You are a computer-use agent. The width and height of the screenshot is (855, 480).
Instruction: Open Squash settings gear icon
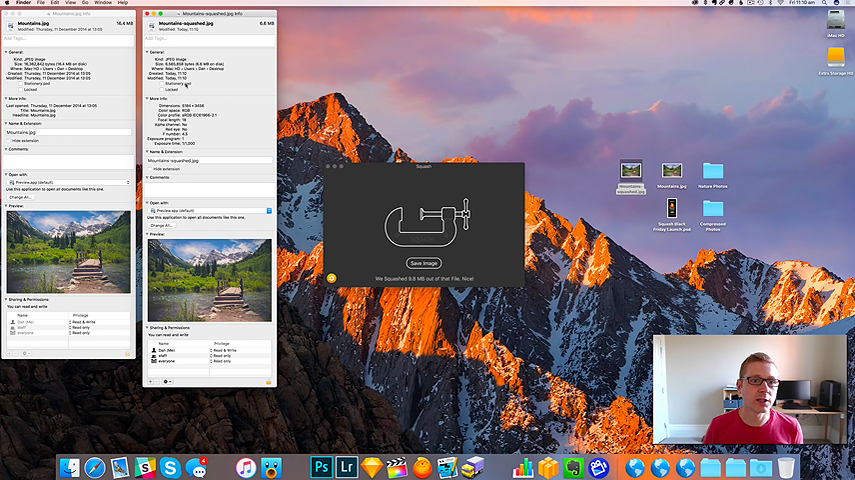click(331, 278)
